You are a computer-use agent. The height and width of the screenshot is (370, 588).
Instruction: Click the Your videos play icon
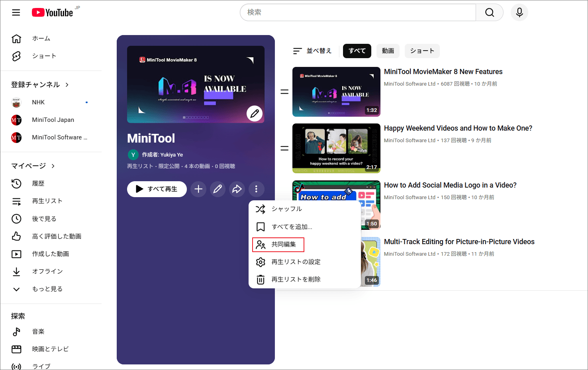16,254
